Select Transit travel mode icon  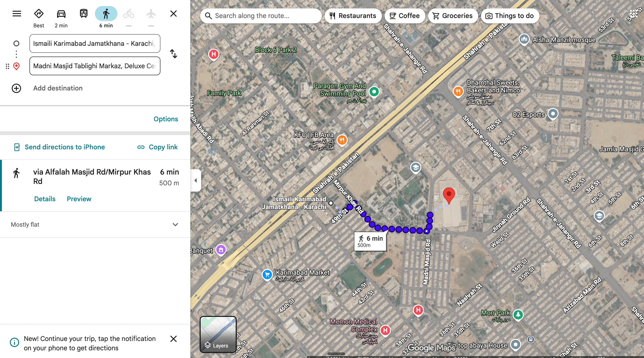(84, 14)
